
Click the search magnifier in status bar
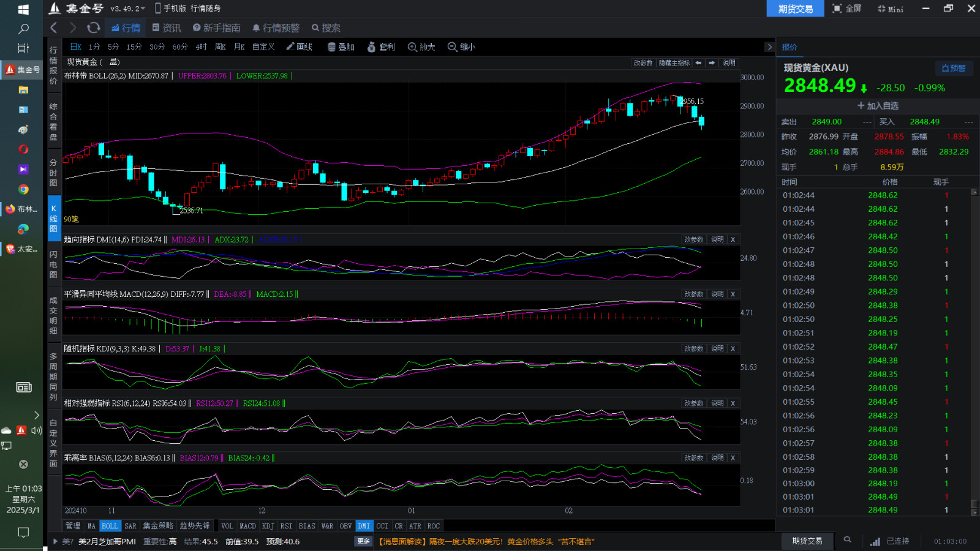[847, 540]
